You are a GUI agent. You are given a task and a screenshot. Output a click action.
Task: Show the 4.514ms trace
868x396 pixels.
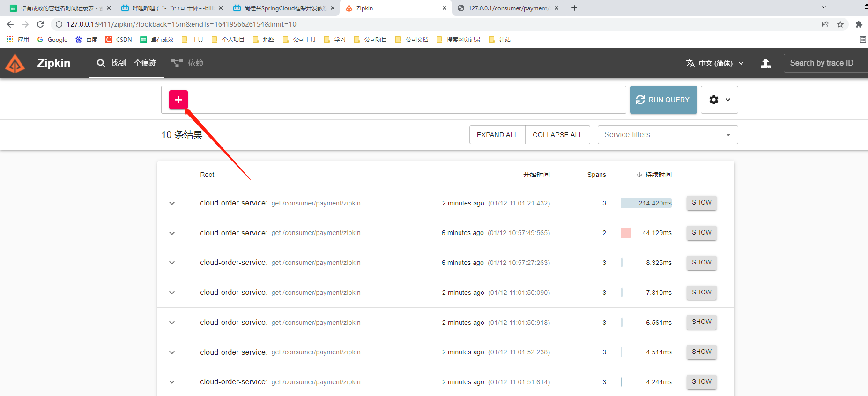click(701, 352)
